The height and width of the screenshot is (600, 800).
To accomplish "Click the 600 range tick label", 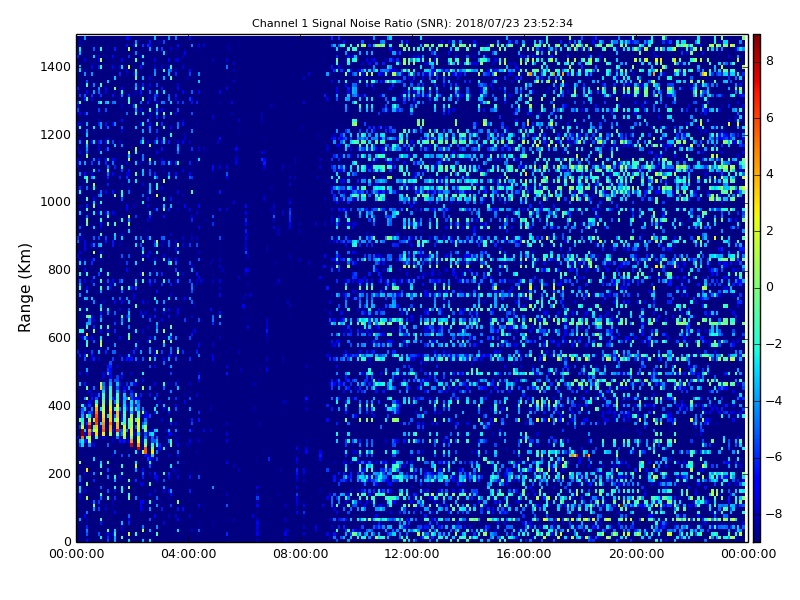I will pos(59,338).
